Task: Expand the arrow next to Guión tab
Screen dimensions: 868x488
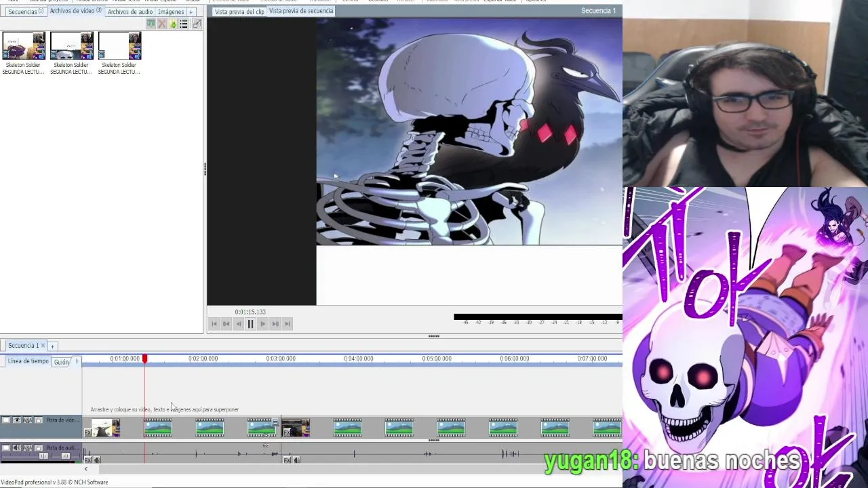Action: [77, 361]
